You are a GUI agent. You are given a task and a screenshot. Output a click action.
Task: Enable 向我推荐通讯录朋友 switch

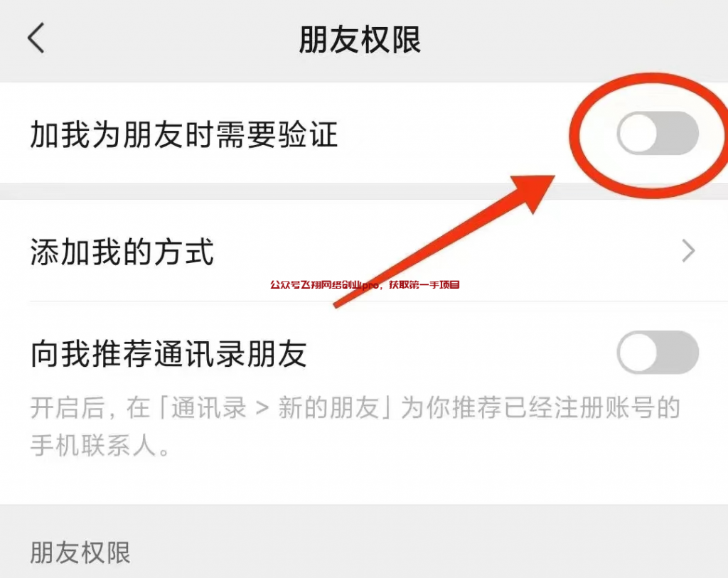point(658,353)
